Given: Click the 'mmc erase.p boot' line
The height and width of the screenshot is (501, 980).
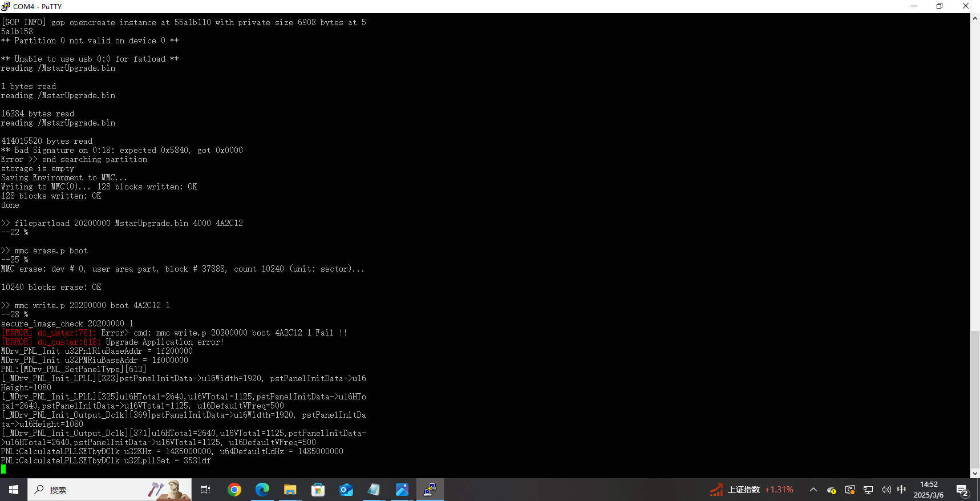Looking at the screenshot, I should click(44, 251).
